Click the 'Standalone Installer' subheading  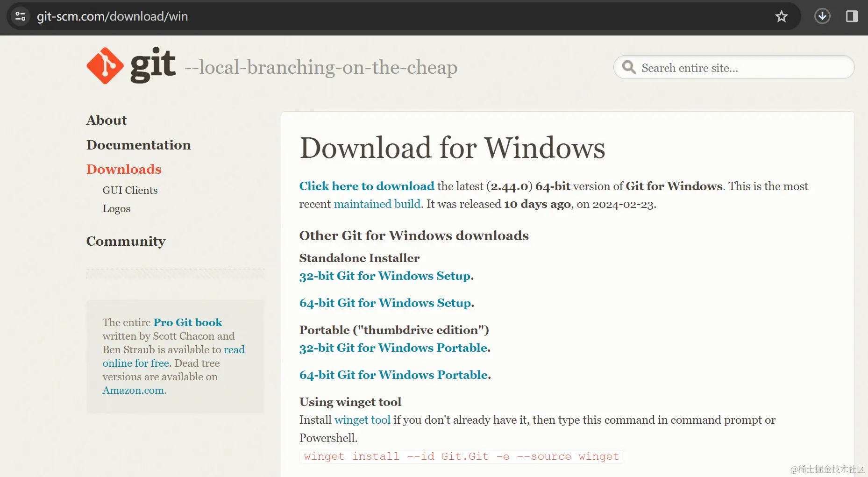359,258
